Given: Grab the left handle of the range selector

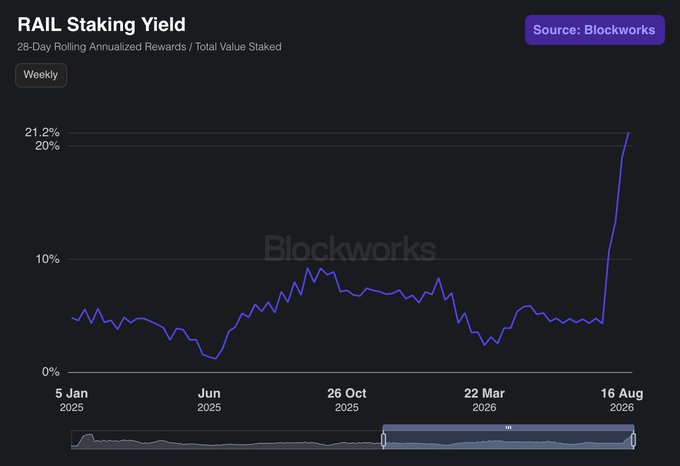Looking at the screenshot, I should (x=383, y=440).
